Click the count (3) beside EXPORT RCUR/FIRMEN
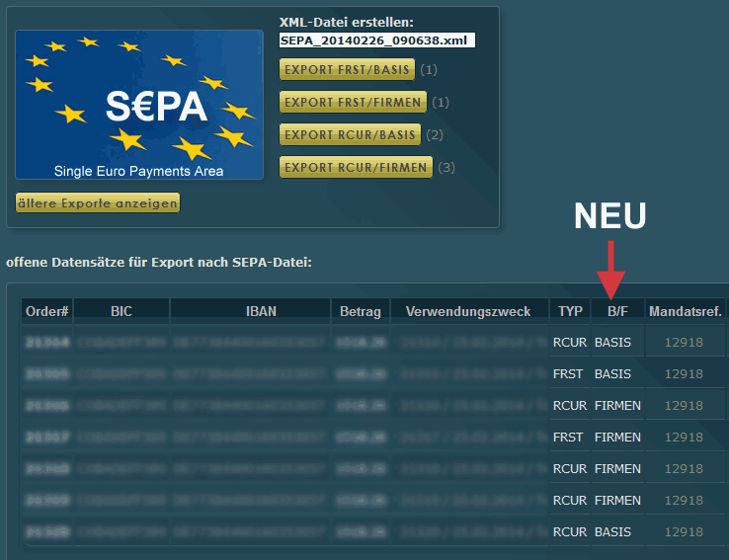This screenshot has width=729, height=560. (x=446, y=167)
